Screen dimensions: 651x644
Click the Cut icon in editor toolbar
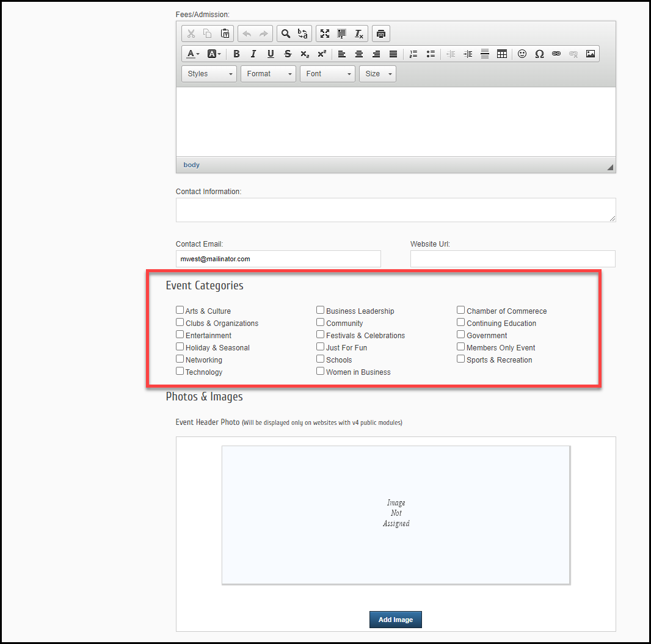coord(191,34)
